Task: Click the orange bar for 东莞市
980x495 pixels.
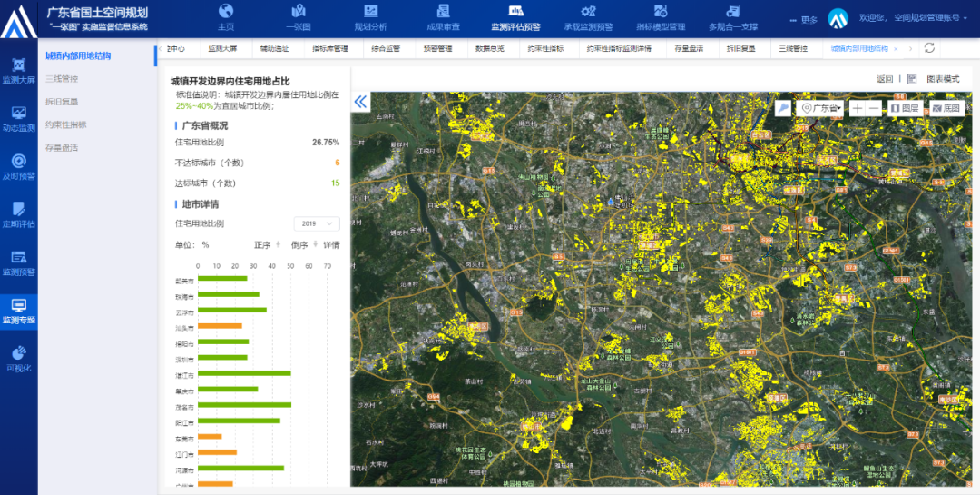Action: pos(210,436)
